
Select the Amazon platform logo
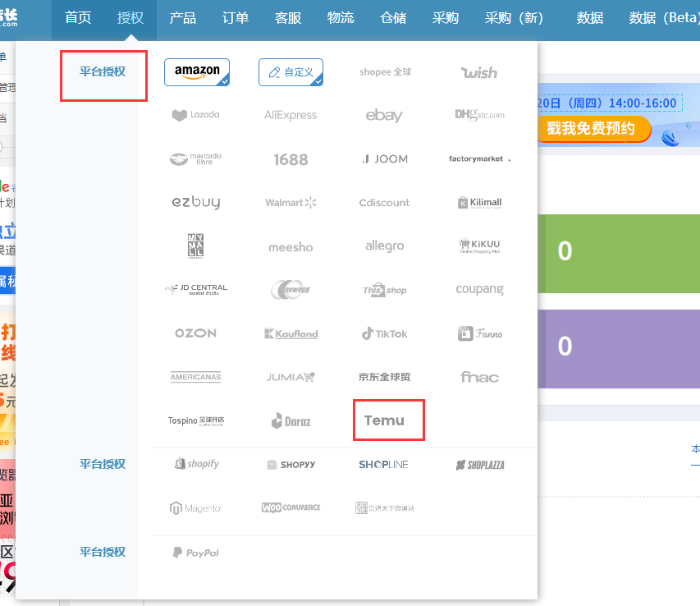[197, 72]
